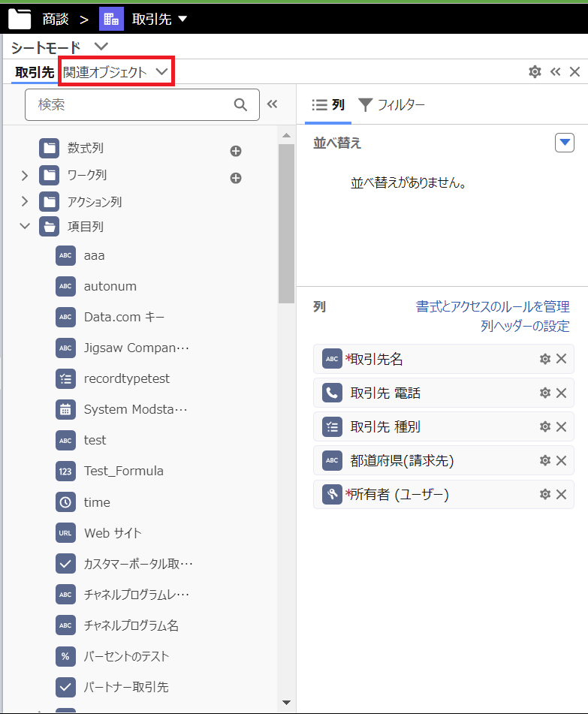This screenshot has height=714, width=588.
Task: Open settings gear for 所有者 (ユーザー) column
Action: tap(545, 494)
